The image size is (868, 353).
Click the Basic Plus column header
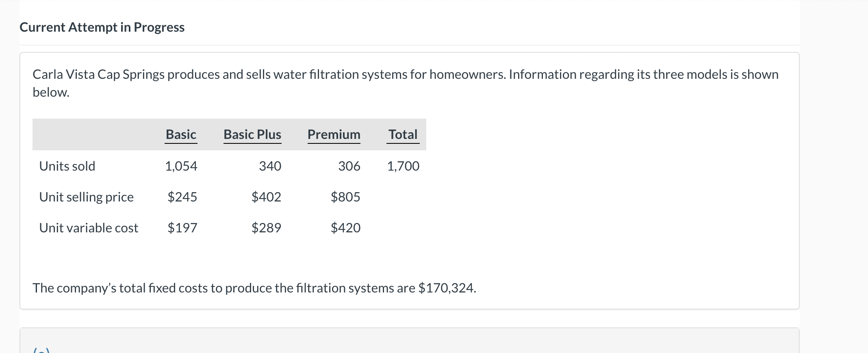point(252,134)
